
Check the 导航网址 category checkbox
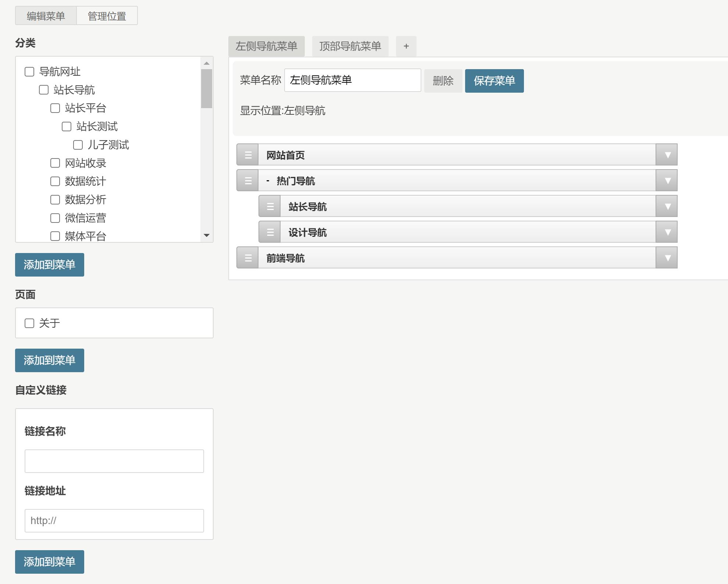tap(29, 72)
